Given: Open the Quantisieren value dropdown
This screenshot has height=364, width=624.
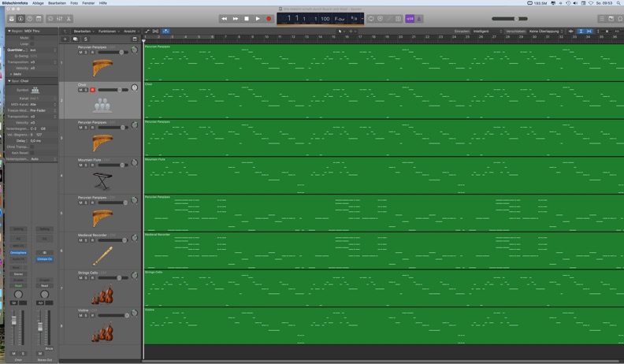Looking at the screenshot, I should click(x=43, y=50).
